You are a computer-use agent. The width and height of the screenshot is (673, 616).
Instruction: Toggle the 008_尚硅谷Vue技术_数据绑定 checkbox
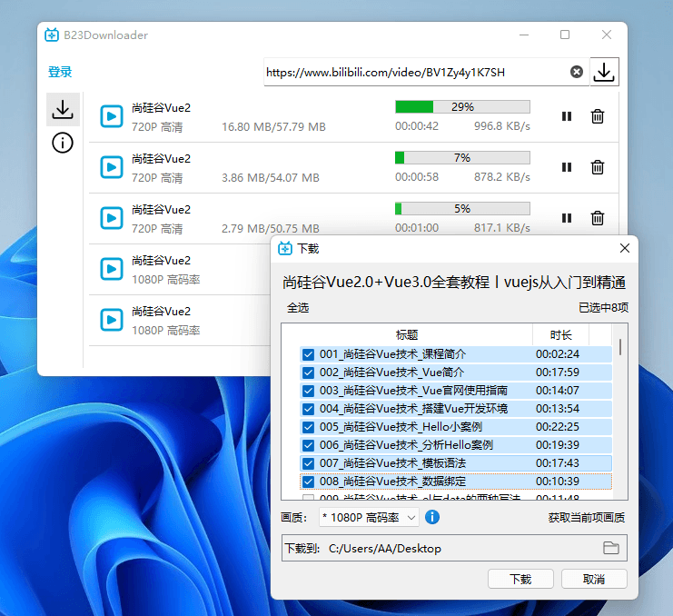click(309, 482)
